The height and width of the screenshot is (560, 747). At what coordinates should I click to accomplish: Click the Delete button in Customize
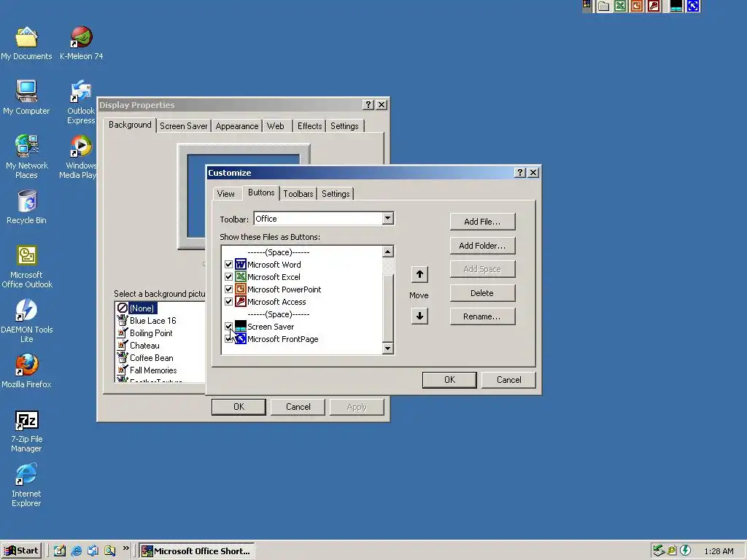(482, 293)
